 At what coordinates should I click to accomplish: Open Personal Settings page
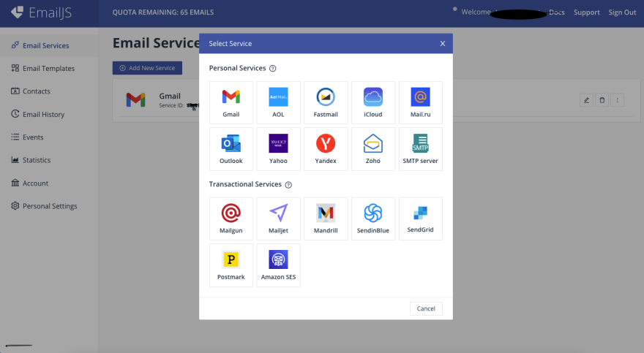(49, 206)
